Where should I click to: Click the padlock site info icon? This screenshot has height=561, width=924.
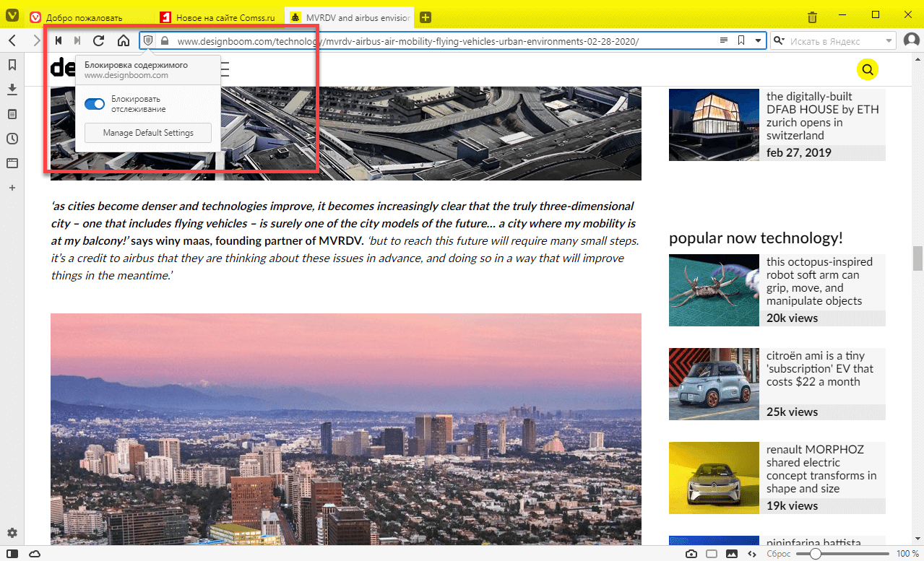coord(165,41)
